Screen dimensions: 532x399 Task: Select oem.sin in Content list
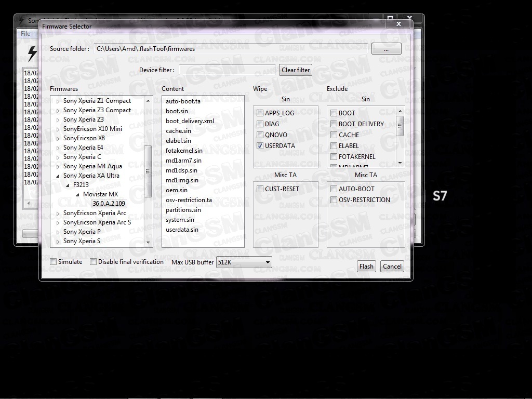pyautogui.click(x=177, y=190)
